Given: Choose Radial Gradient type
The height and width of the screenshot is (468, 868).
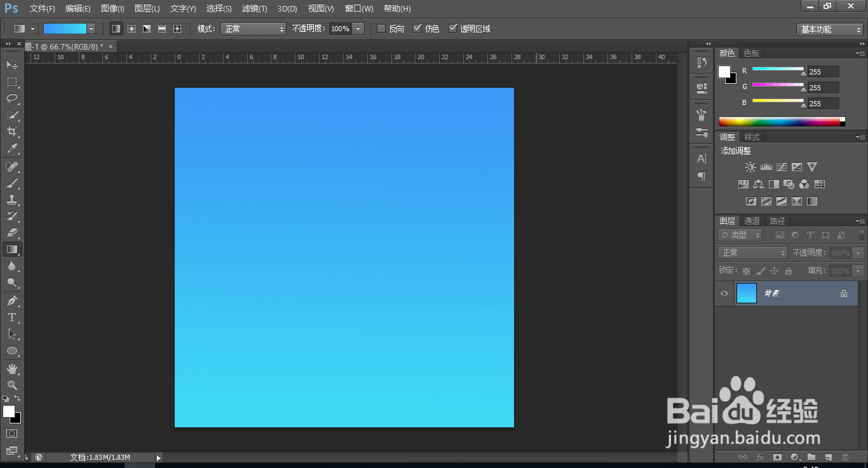Looking at the screenshot, I should point(132,29).
